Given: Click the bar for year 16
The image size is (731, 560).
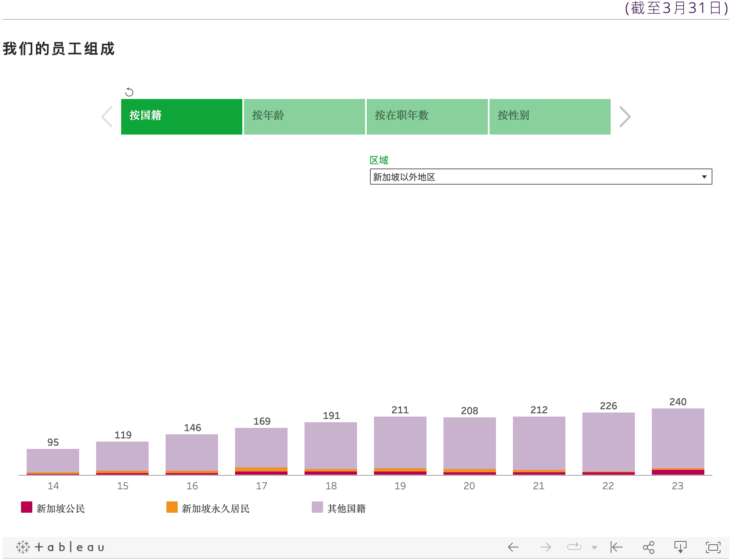Looking at the screenshot, I should point(192,455).
